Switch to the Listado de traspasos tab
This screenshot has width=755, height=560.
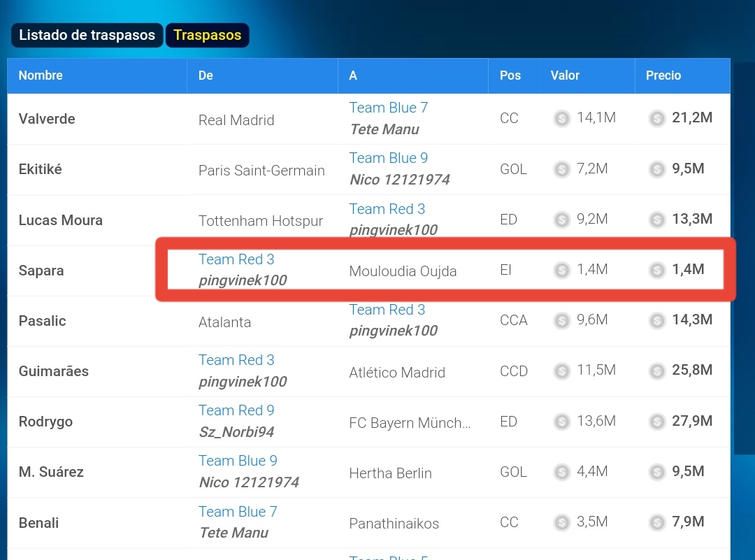tap(87, 36)
